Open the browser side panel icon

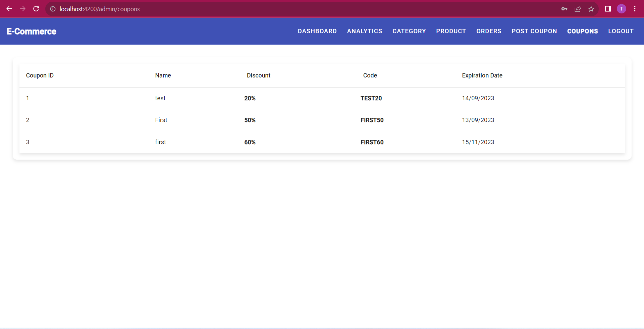[x=608, y=9]
